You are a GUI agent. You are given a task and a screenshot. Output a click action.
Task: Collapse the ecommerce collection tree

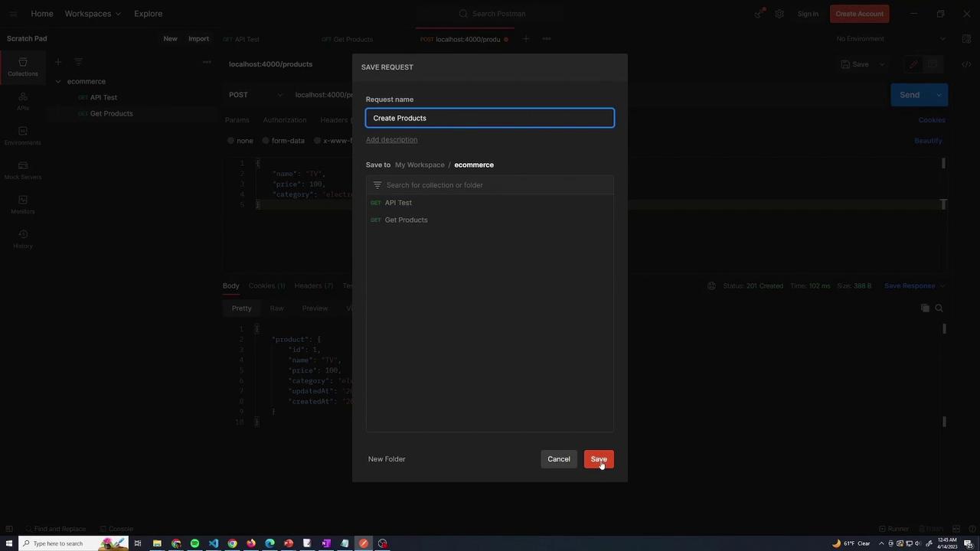[x=58, y=81]
